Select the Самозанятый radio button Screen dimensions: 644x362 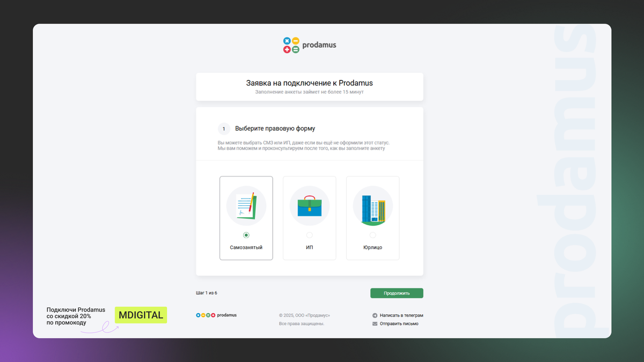coord(246,234)
